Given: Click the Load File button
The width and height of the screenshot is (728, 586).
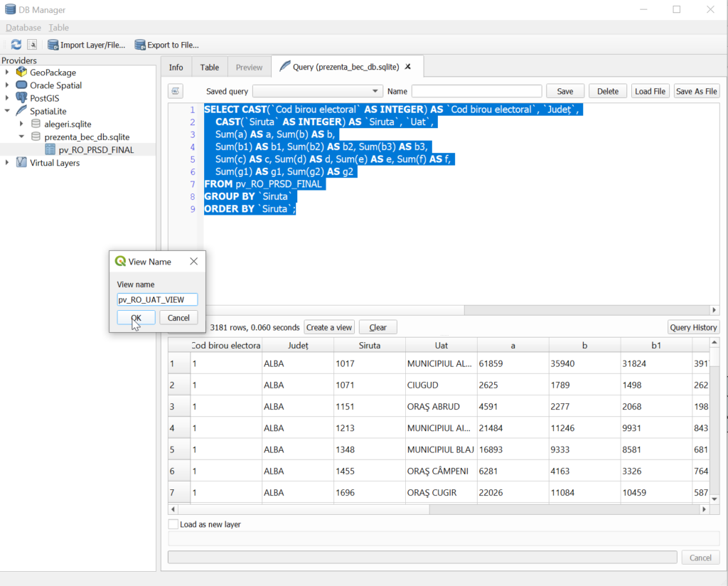Looking at the screenshot, I should pyautogui.click(x=650, y=91).
